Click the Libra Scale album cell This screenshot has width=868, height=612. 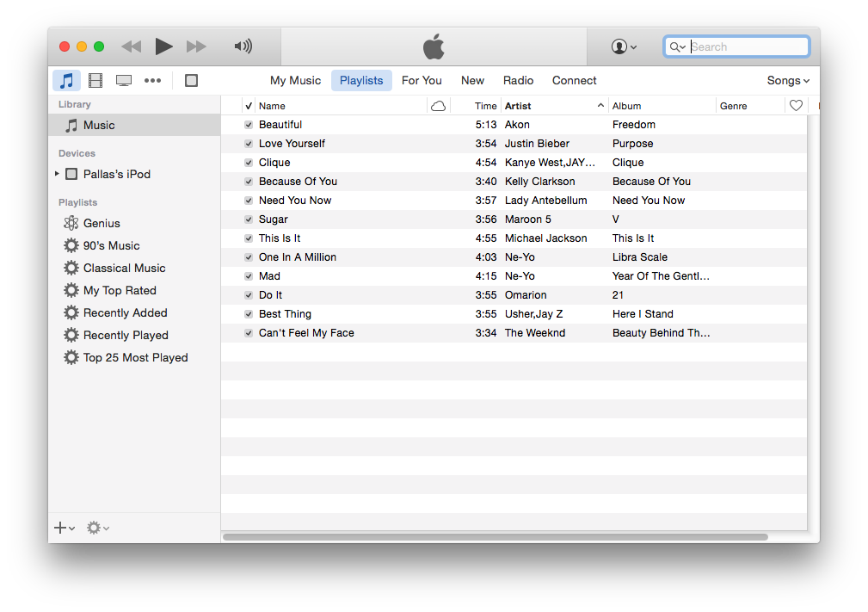pyautogui.click(x=640, y=257)
